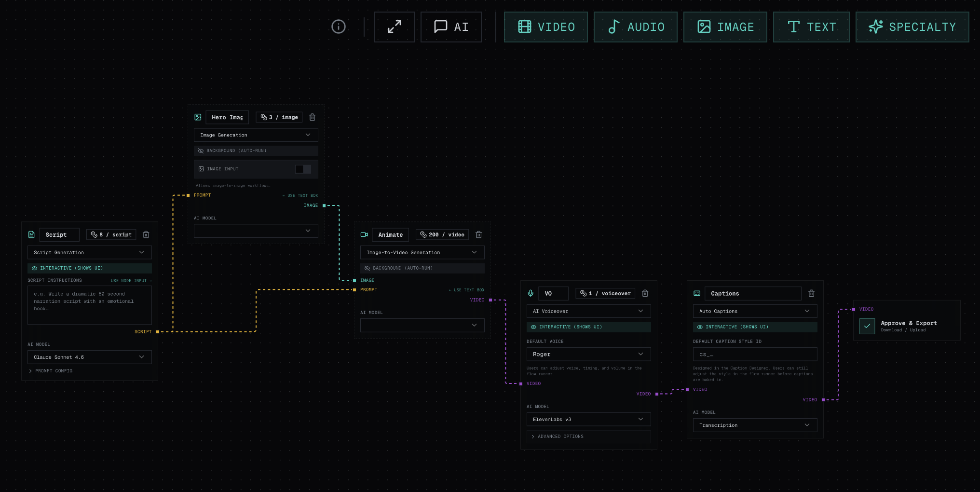The height and width of the screenshot is (492, 980).
Task: Edit the Script node name field
Action: point(59,234)
